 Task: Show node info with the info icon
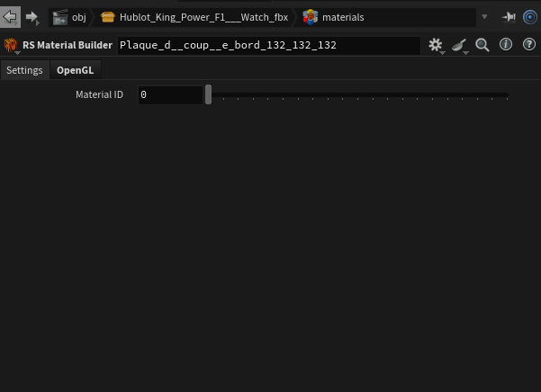[x=506, y=45]
